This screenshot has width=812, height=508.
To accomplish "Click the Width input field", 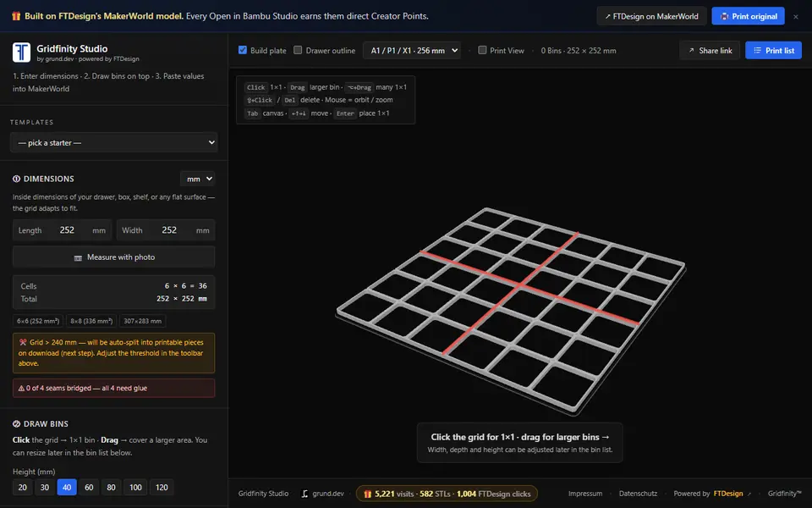I will [x=166, y=230].
